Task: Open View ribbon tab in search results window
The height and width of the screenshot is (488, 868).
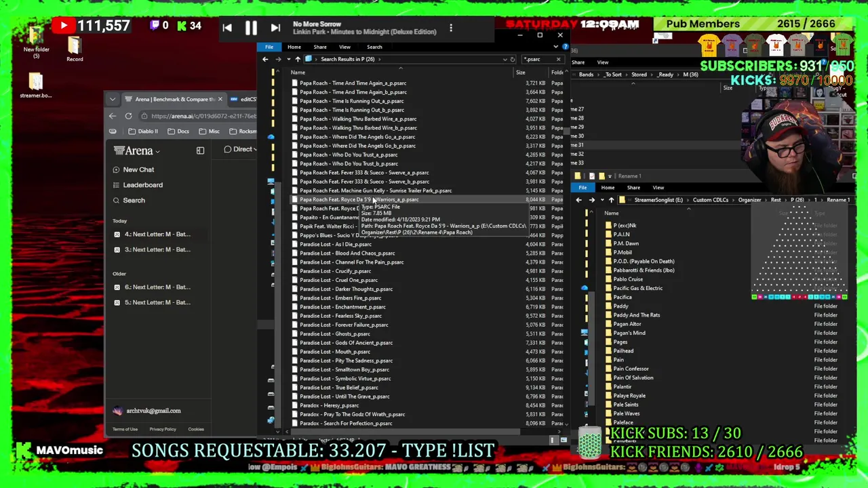Action: (x=344, y=47)
